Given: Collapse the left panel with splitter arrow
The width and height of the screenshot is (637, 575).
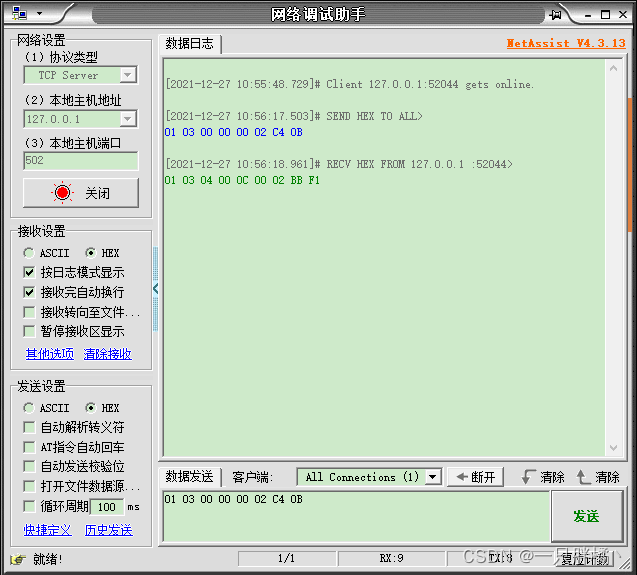Looking at the screenshot, I should (156, 289).
